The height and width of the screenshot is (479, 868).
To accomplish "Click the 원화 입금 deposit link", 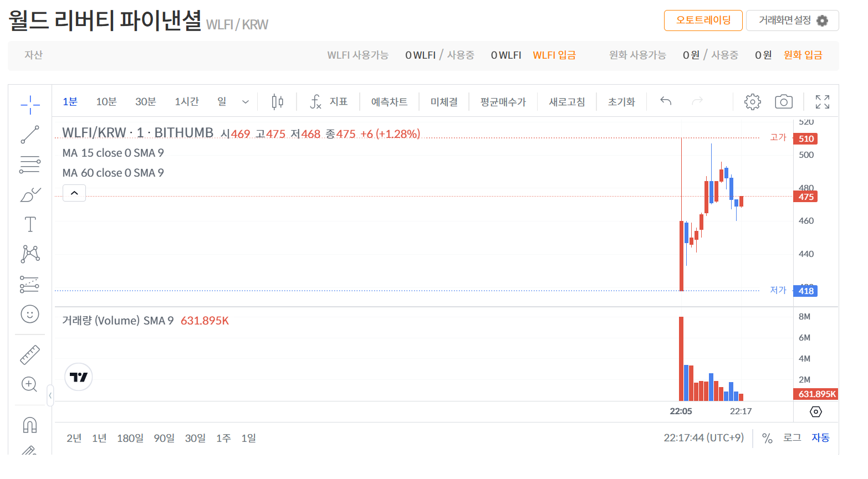I will [803, 55].
